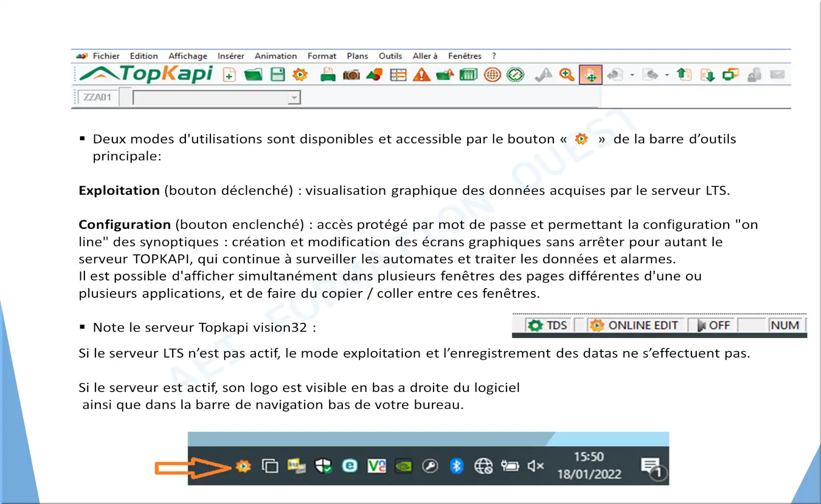Open the notification center speech bubble icon
Screen dimensions: 821x504
(653, 468)
